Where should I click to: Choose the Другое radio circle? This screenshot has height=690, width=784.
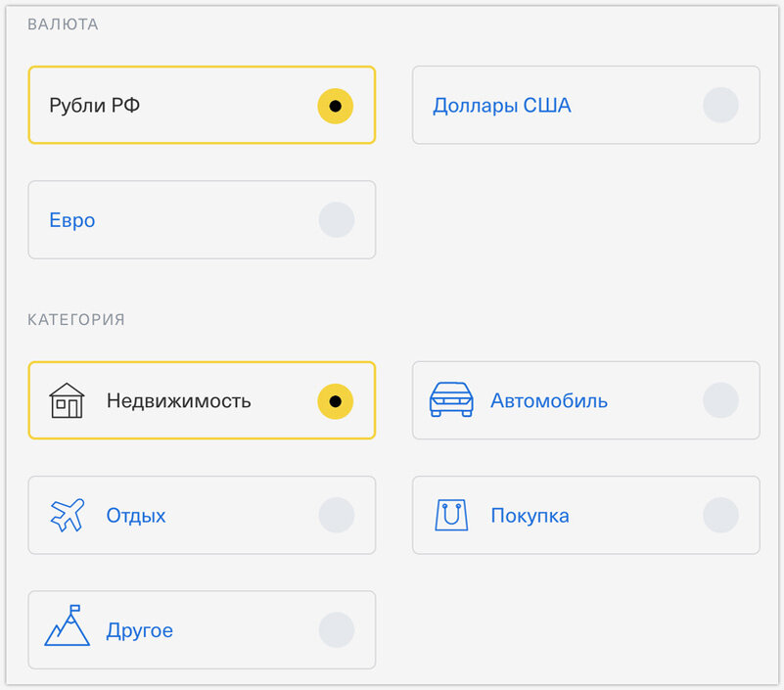(337, 630)
